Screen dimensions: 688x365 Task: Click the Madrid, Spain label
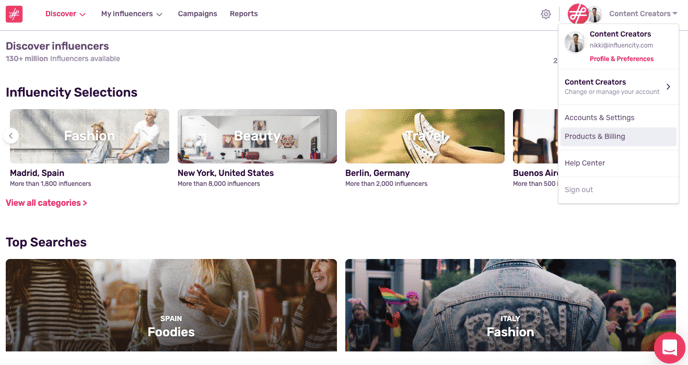tap(37, 173)
